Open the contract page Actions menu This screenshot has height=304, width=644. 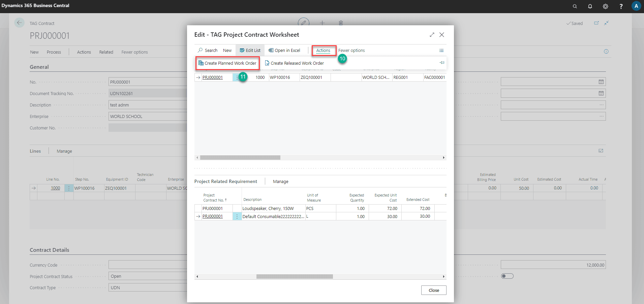(x=84, y=52)
